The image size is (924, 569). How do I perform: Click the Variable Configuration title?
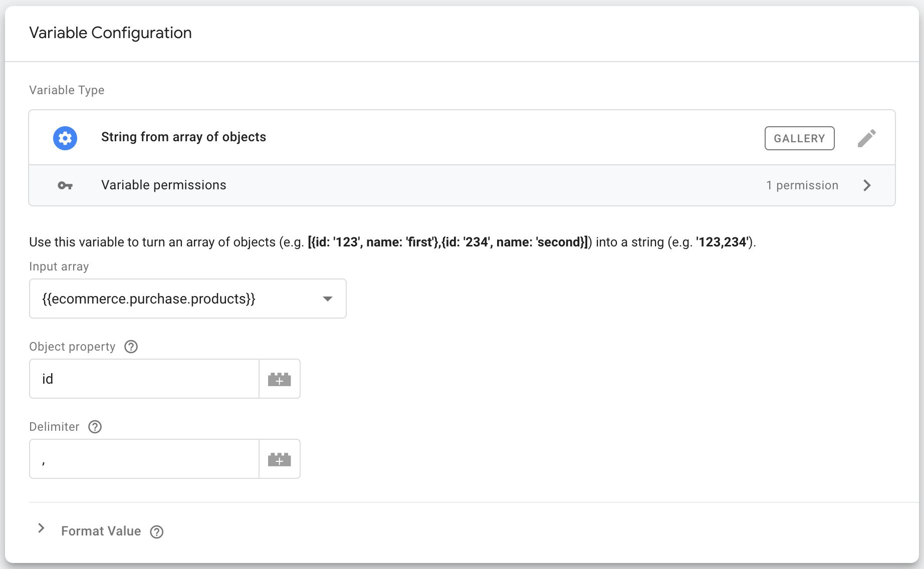[x=110, y=33]
